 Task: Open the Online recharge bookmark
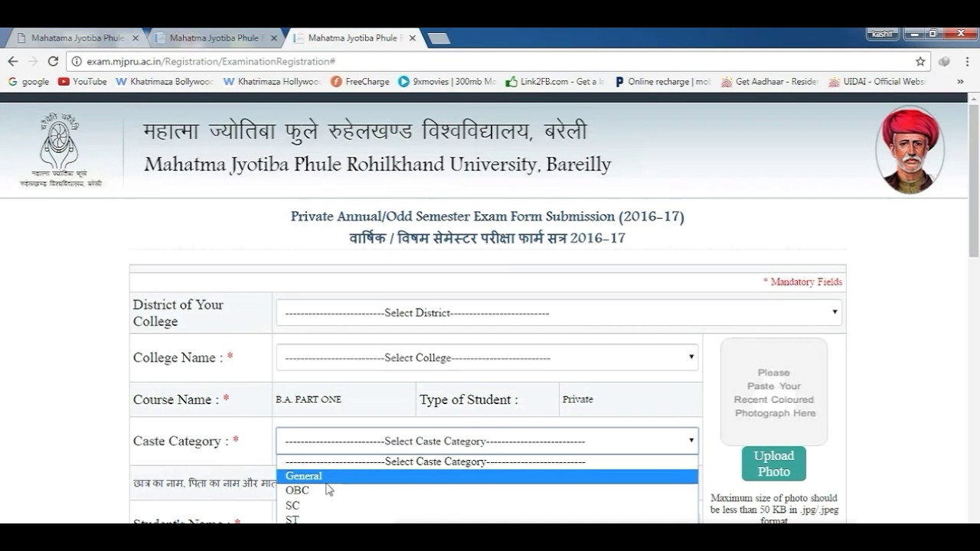tap(663, 81)
